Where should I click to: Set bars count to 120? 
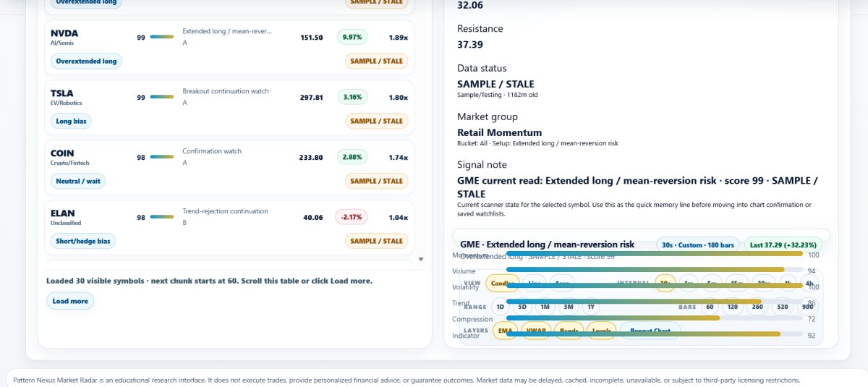[x=733, y=307]
